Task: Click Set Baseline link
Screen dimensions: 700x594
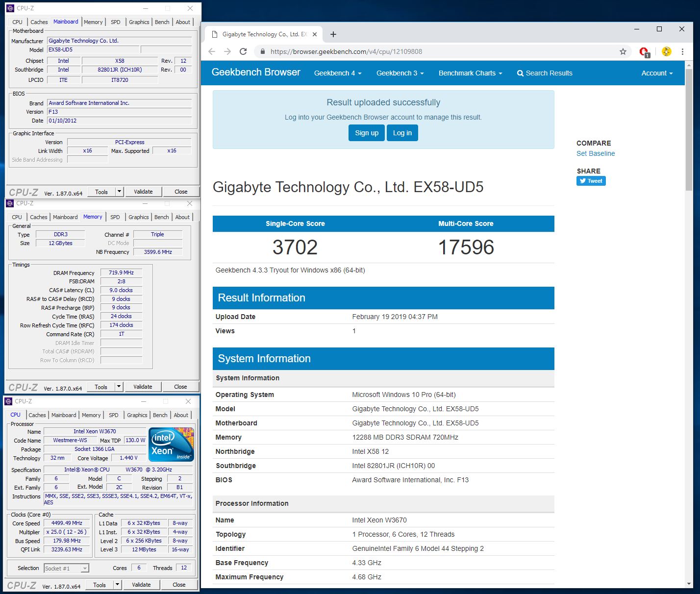Action: [x=596, y=153]
